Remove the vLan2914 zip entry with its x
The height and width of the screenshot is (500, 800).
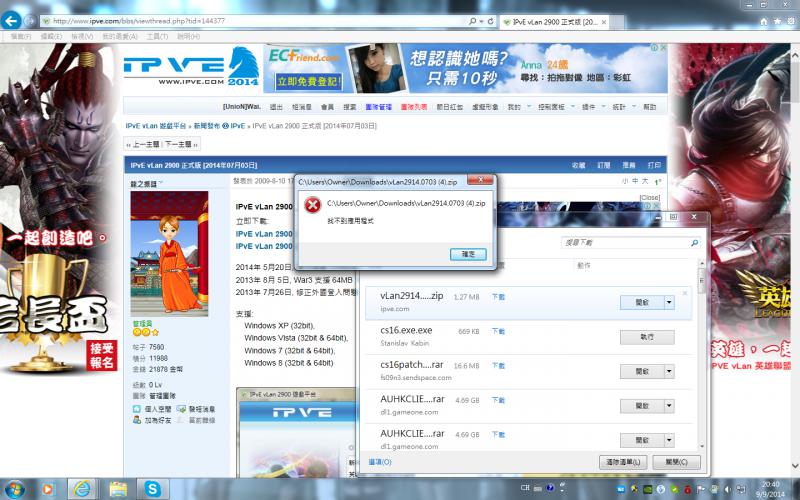pyautogui.click(x=685, y=293)
